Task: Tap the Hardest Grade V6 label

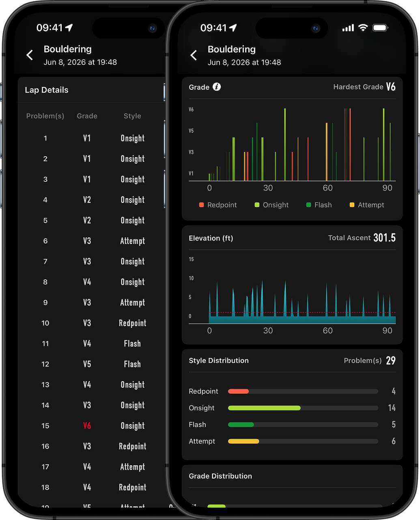Action: point(364,87)
